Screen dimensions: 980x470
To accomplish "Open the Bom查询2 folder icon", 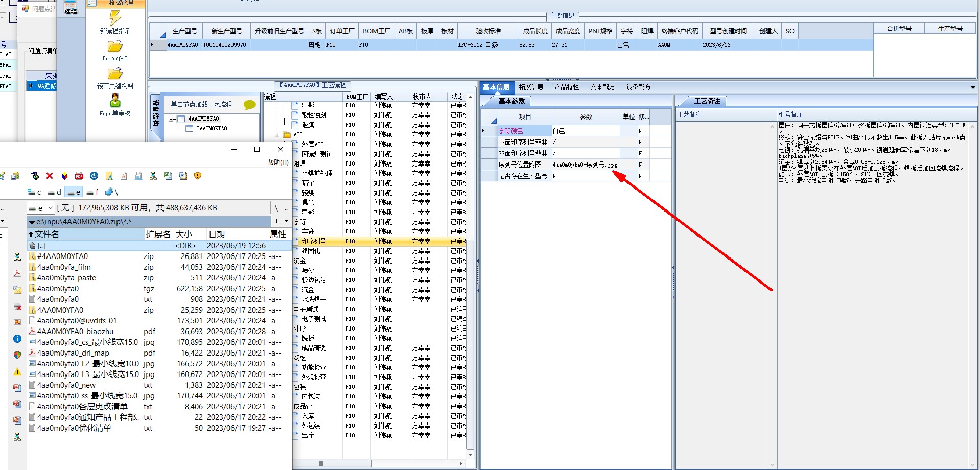I will (x=115, y=46).
